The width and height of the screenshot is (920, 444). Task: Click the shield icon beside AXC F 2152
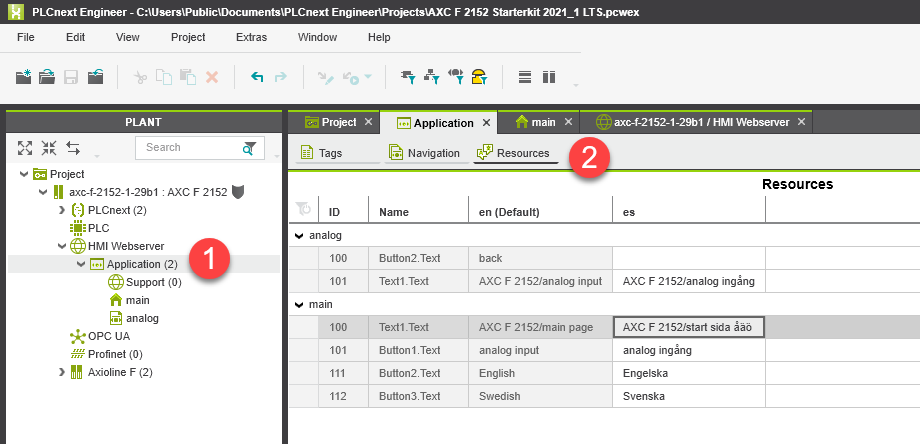pyautogui.click(x=238, y=192)
